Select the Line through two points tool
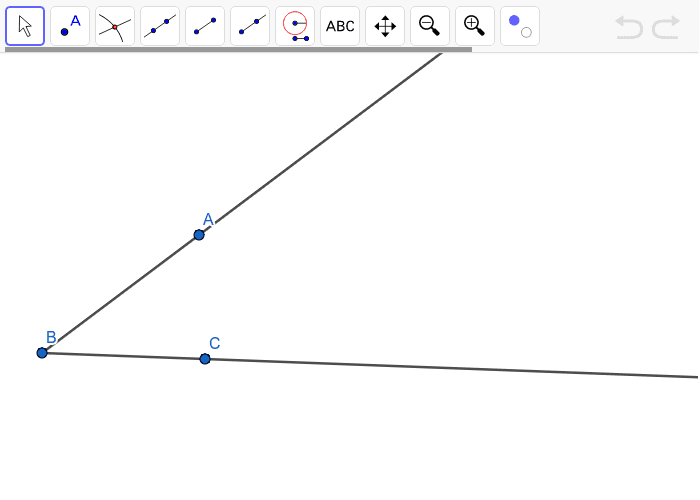 160,26
